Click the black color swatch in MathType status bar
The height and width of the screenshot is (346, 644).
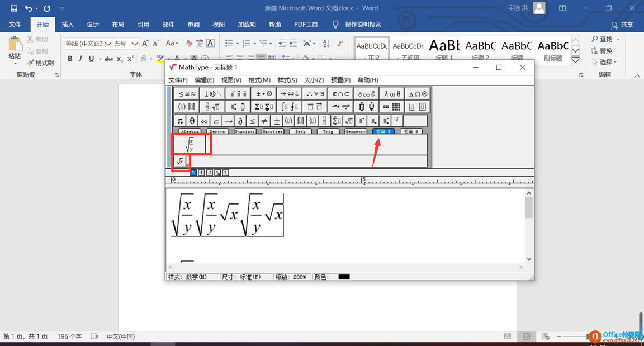343,276
